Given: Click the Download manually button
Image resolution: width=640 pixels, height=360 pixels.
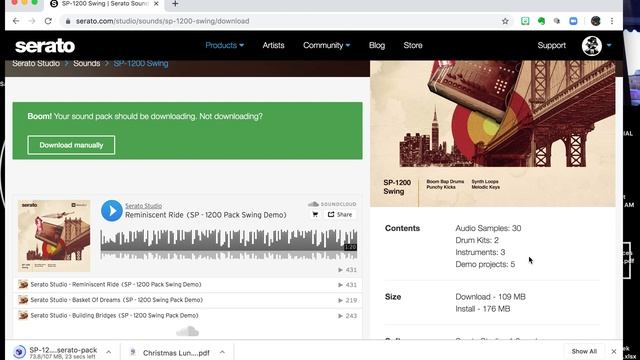Looking at the screenshot, I should click(71, 145).
